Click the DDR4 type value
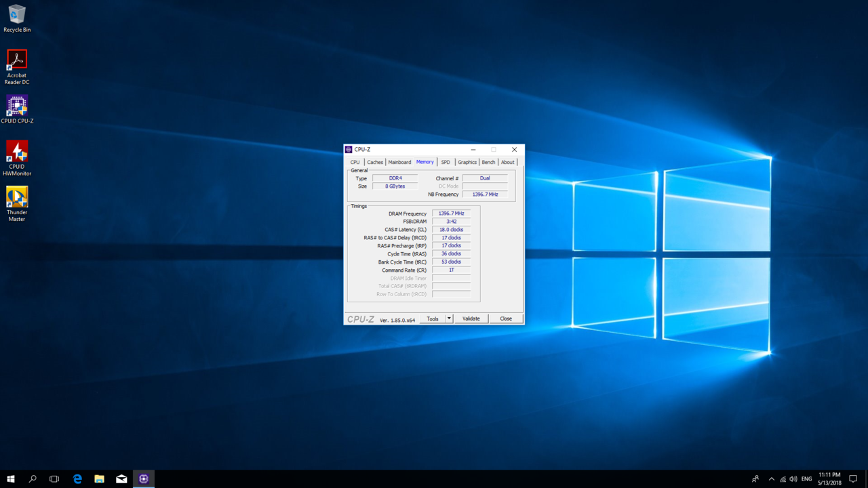Image resolution: width=868 pixels, height=488 pixels. (395, 178)
